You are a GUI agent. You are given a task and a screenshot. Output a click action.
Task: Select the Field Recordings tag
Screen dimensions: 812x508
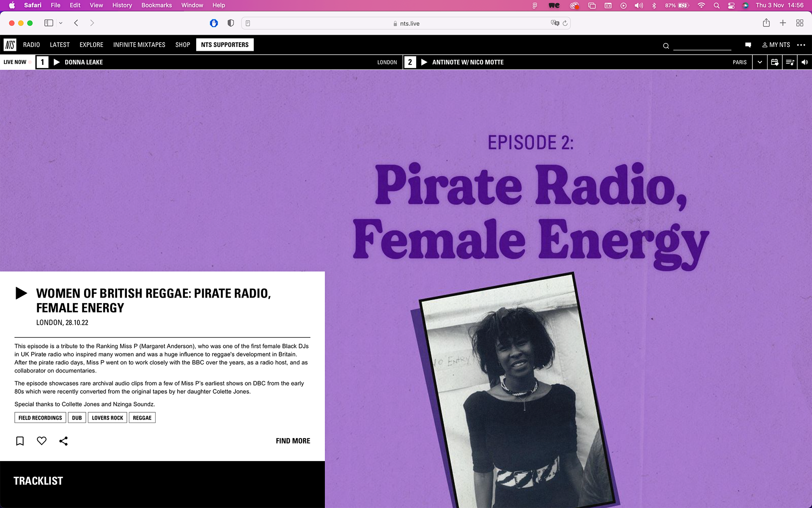[x=40, y=418]
